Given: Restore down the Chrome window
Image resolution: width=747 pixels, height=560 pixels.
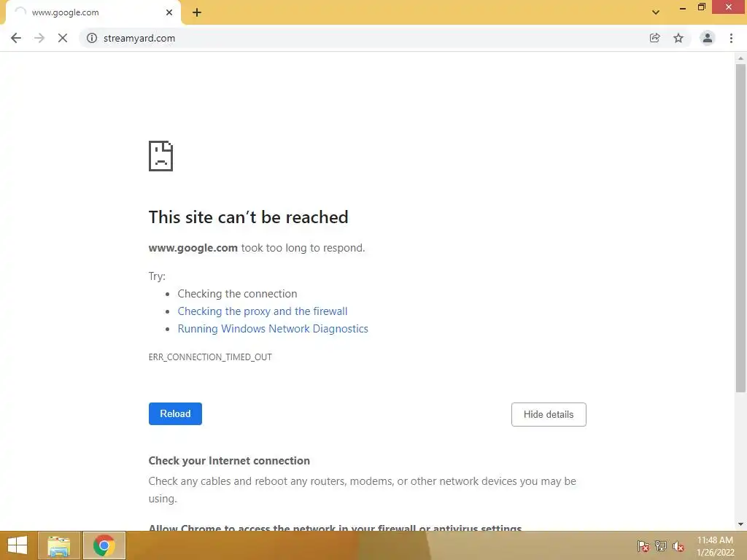Looking at the screenshot, I should pos(702,7).
